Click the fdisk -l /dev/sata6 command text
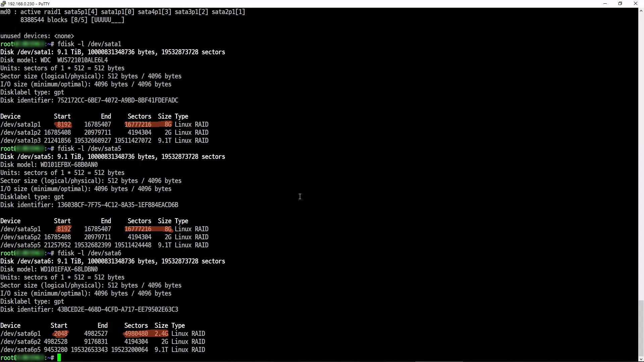The image size is (644, 362). pyautogui.click(x=89, y=253)
